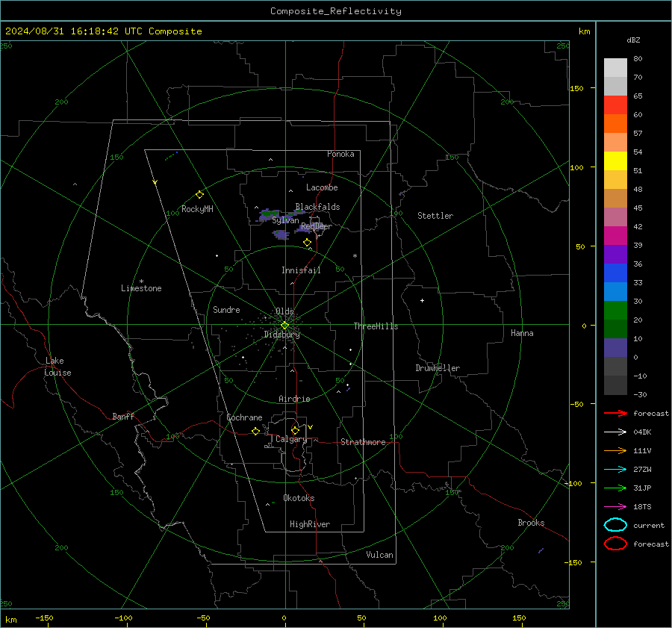Click the Limestone label

[141, 288]
